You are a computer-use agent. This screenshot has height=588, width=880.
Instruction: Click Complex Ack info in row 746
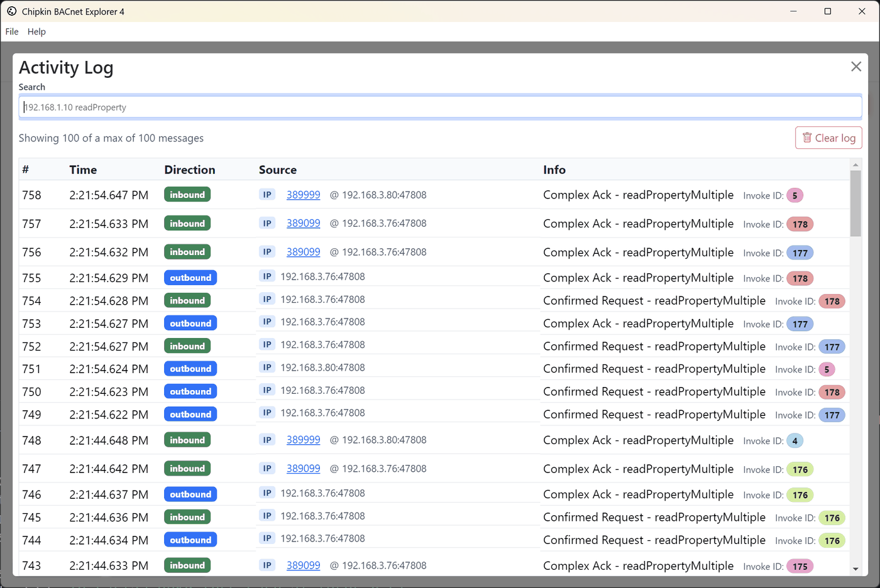(x=638, y=495)
